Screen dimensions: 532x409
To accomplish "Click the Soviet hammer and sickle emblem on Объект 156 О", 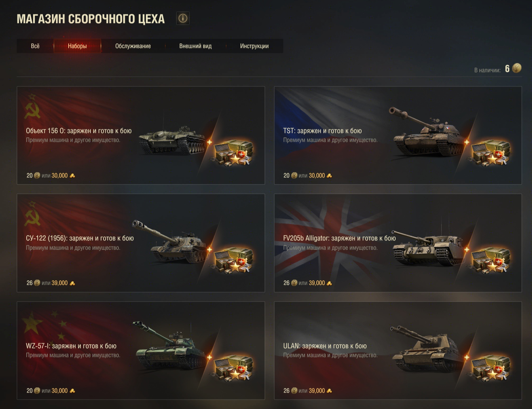I will [x=32, y=106].
